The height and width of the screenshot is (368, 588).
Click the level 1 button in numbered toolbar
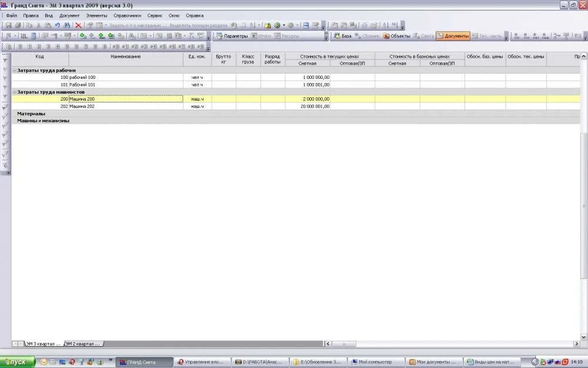(x=29, y=47)
